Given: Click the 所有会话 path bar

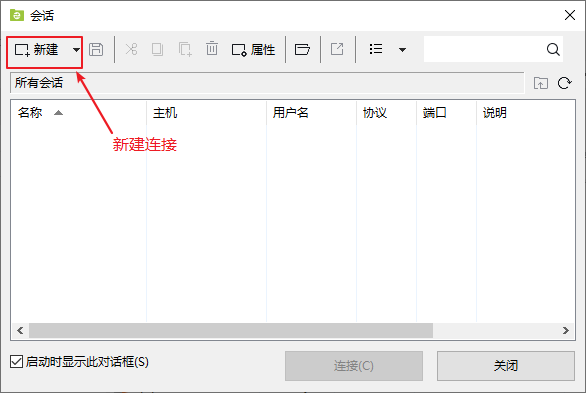Looking at the screenshot, I should tap(267, 83).
